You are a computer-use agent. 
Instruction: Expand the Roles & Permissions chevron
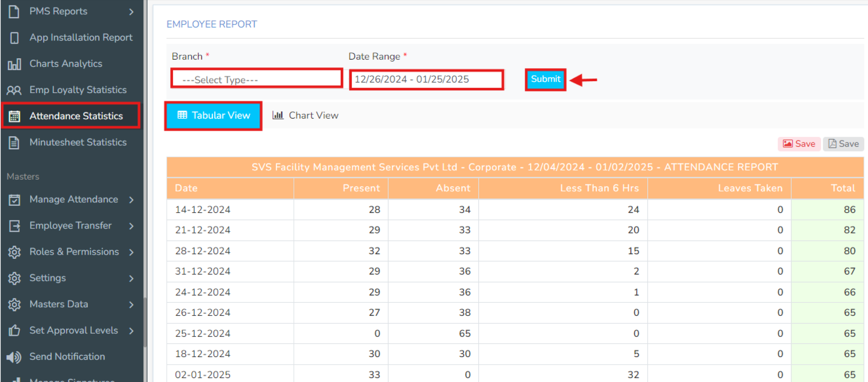pos(131,252)
